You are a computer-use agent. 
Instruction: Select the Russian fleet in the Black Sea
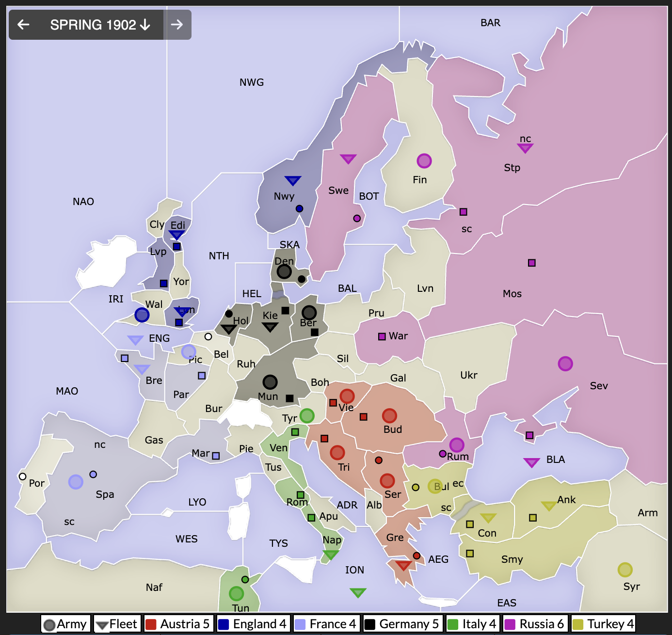tap(532, 462)
